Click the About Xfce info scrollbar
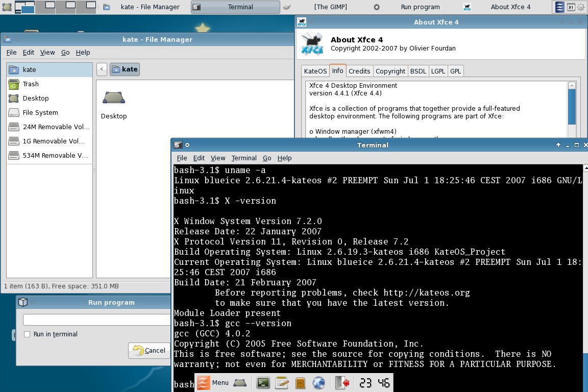Screen dimensions: 588x392 tap(572, 109)
